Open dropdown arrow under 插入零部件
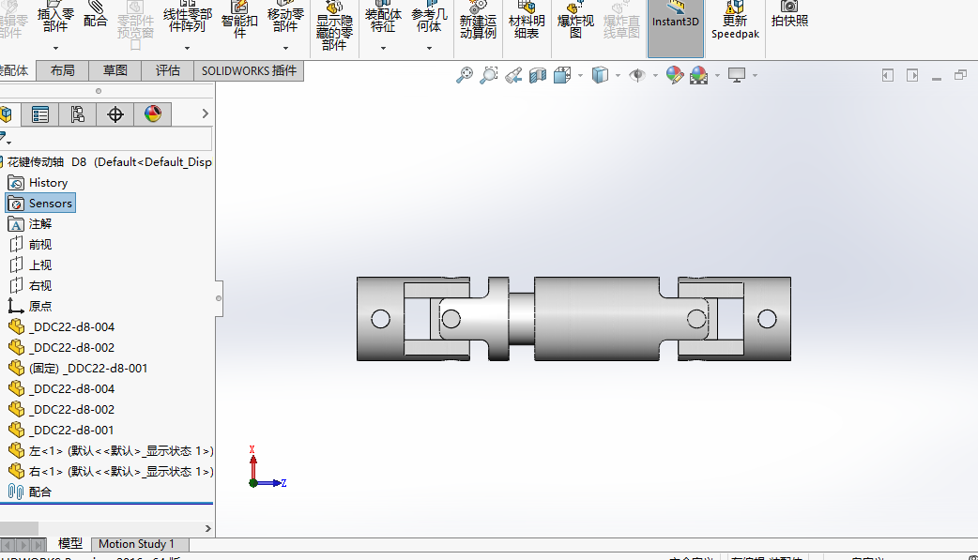 click(55, 48)
